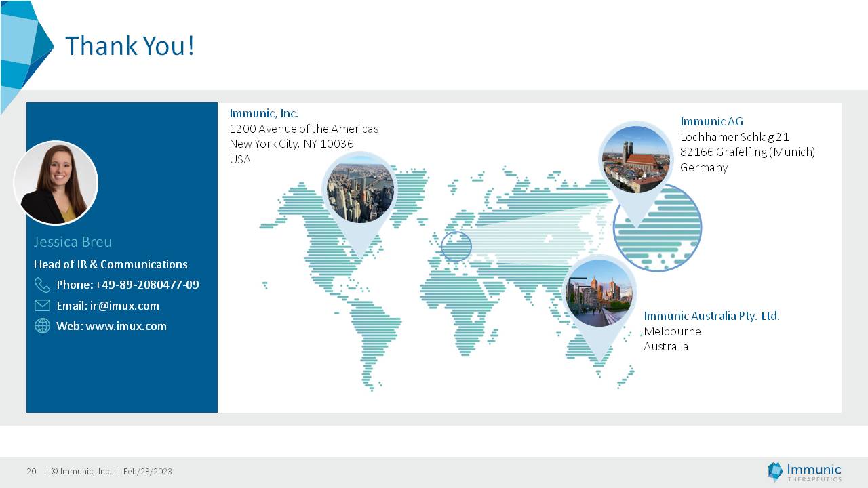Click the "Thank You!" slide title

[x=130, y=46]
